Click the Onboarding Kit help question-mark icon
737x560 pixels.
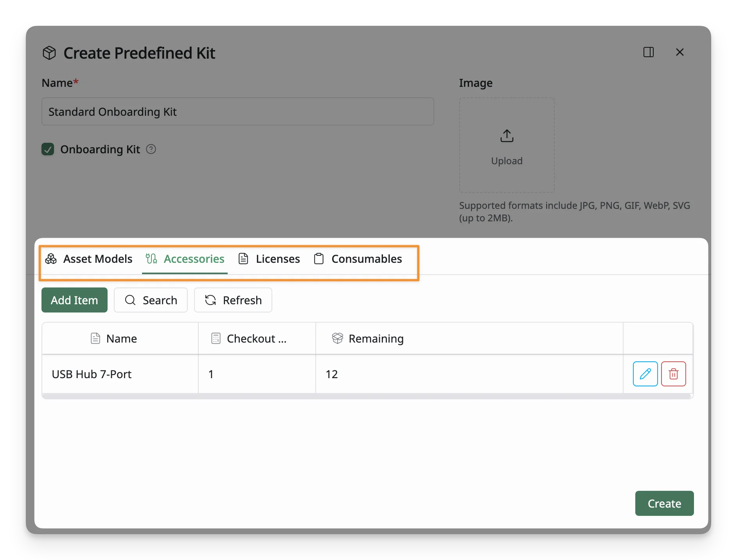151,149
